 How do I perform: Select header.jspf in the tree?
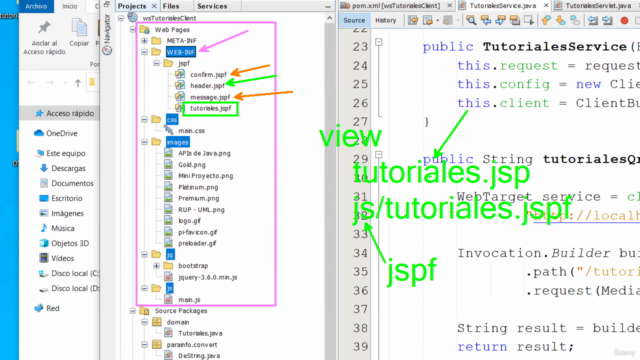tap(207, 86)
